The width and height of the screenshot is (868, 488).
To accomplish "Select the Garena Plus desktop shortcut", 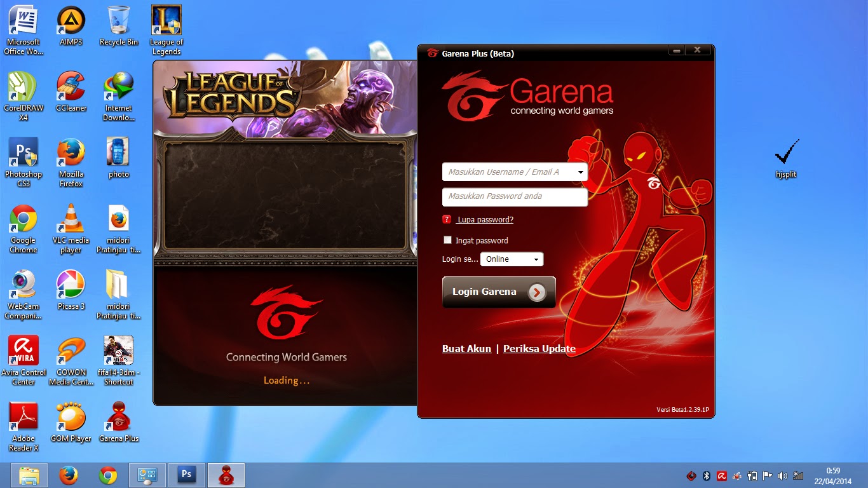I will [119, 422].
